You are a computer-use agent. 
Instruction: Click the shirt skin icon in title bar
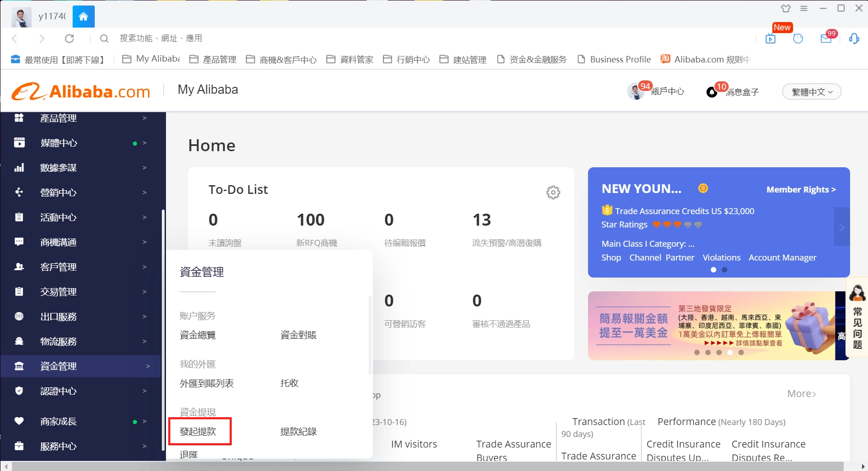[786, 8]
